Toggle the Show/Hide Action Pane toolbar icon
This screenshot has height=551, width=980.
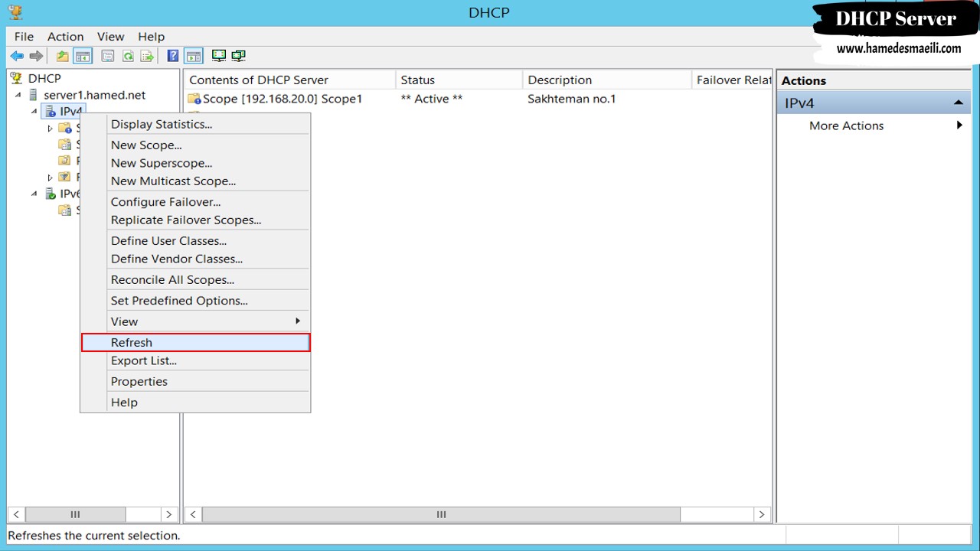point(194,56)
